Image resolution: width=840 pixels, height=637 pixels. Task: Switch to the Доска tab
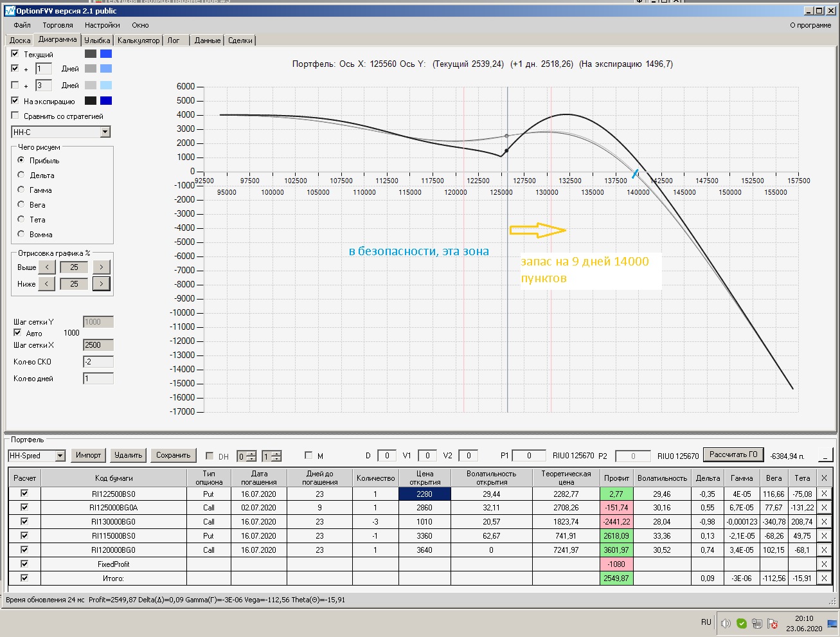(20, 40)
